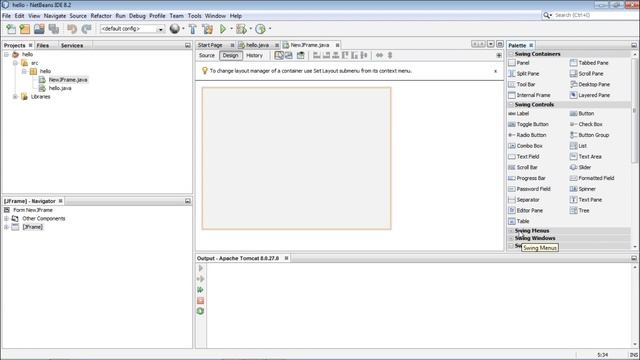Open the Profile Project dropdown arrow
This screenshot has width=640, height=360.
(270, 29)
